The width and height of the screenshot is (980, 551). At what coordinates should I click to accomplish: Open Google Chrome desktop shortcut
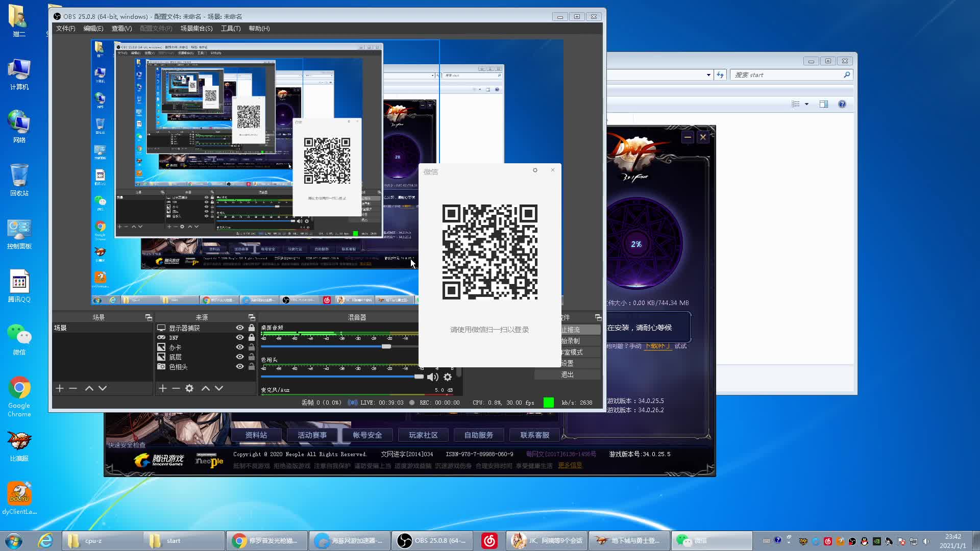tap(19, 396)
